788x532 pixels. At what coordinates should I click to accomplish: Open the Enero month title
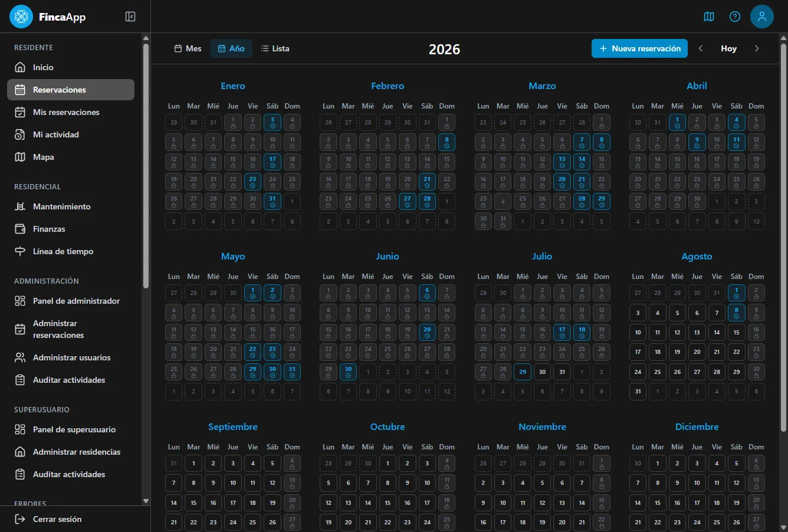click(233, 86)
